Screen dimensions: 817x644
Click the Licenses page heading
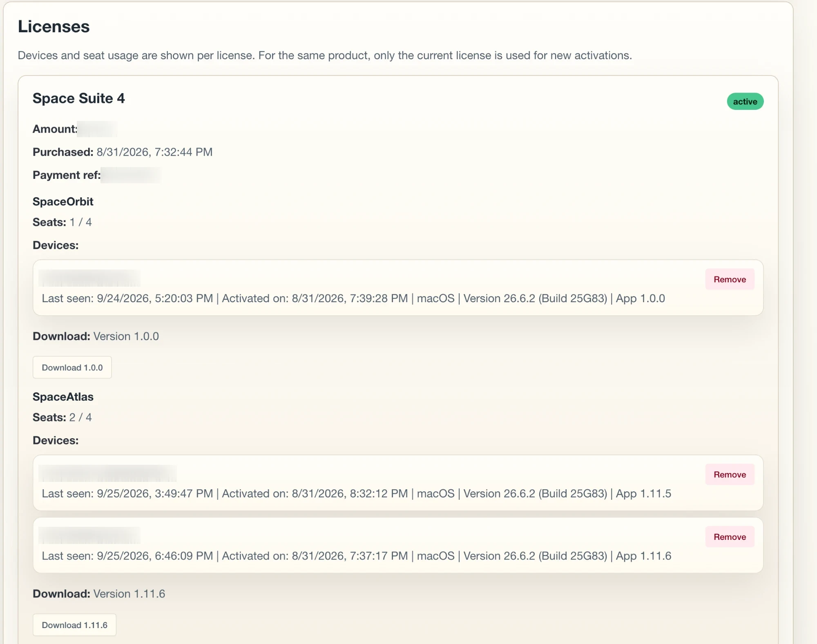[54, 27]
